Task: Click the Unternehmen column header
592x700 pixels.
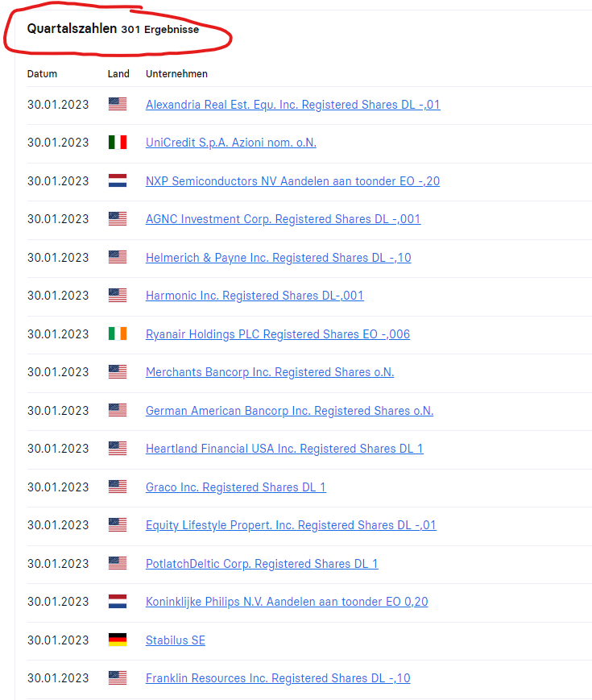Action: pos(176,73)
